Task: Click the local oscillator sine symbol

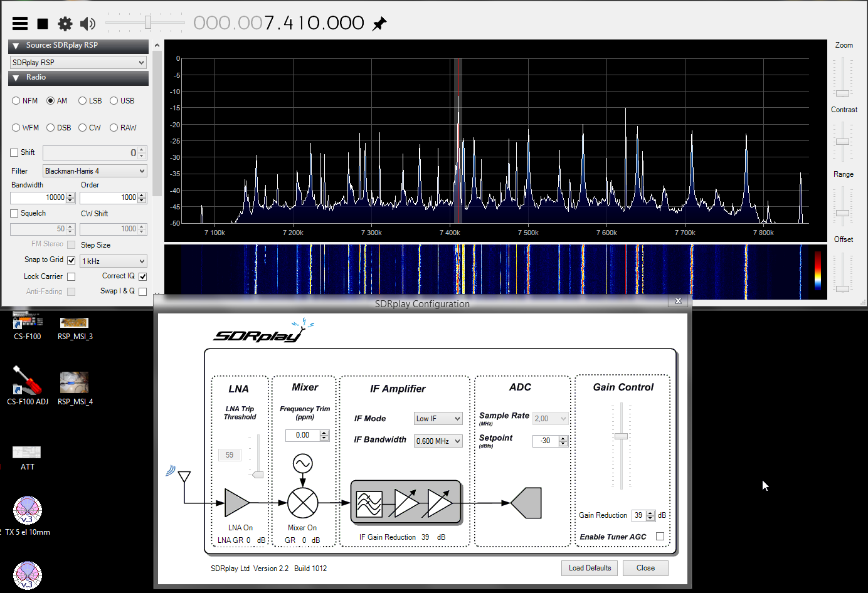Action: pyautogui.click(x=303, y=464)
